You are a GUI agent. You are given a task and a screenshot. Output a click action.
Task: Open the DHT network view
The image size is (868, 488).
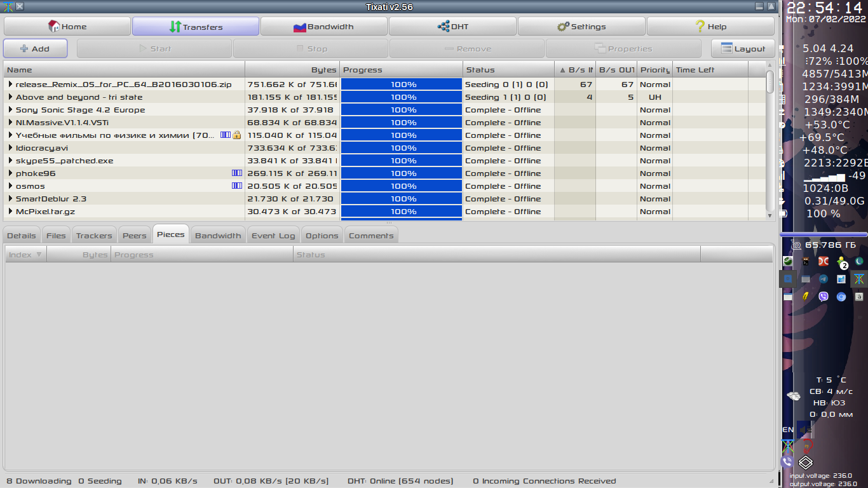pyautogui.click(x=452, y=27)
